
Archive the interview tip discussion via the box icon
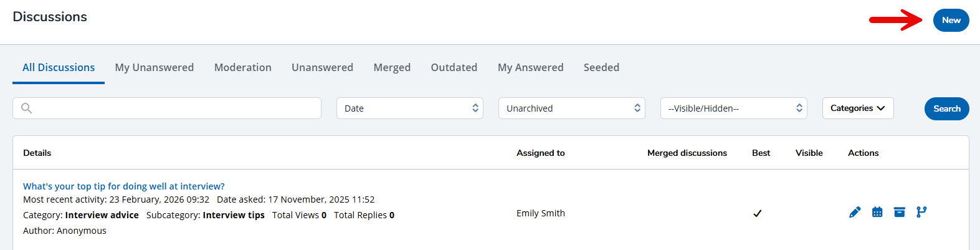click(x=899, y=213)
